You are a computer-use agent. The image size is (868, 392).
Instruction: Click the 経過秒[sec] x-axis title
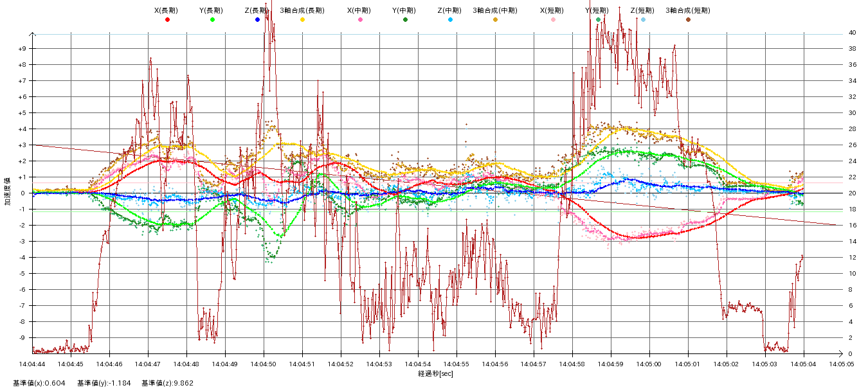tap(435, 373)
